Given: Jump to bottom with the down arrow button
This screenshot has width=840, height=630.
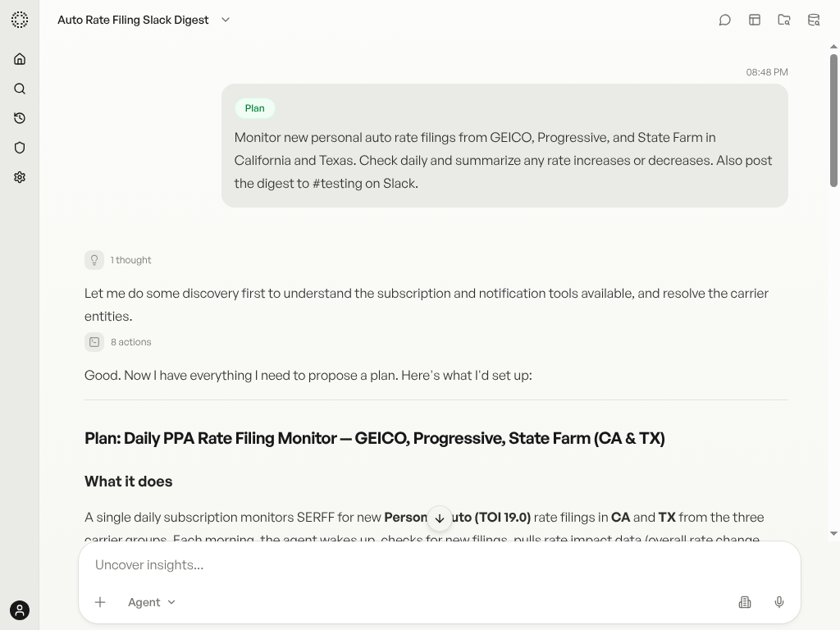Looking at the screenshot, I should (x=440, y=518).
